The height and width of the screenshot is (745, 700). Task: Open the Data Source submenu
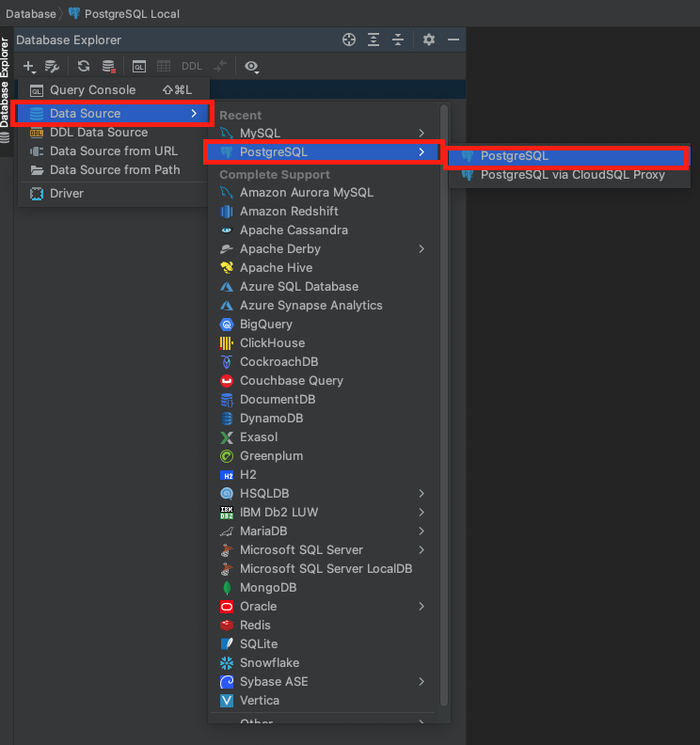(114, 113)
